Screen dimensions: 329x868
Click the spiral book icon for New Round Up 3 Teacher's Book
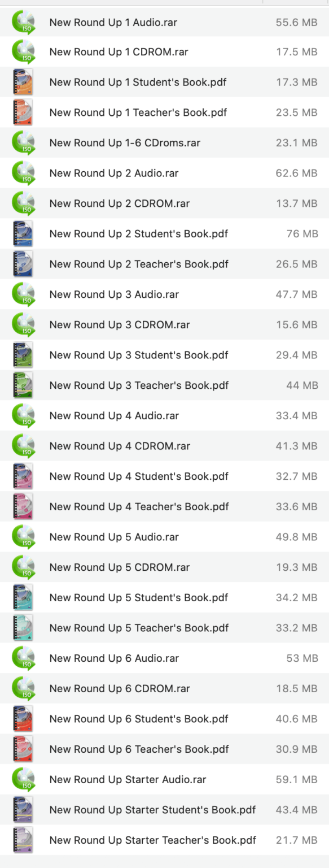tap(21, 385)
